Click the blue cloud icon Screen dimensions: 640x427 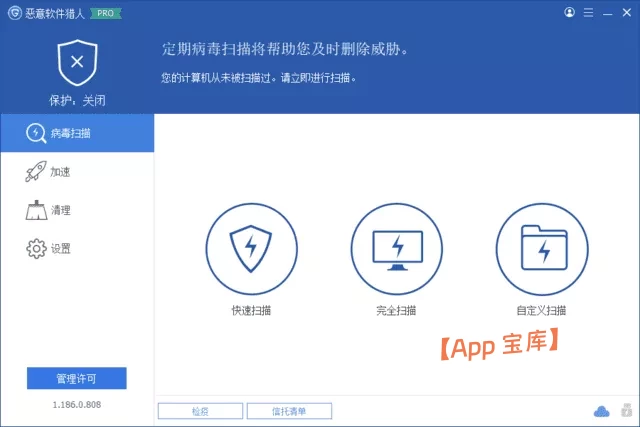point(601,411)
